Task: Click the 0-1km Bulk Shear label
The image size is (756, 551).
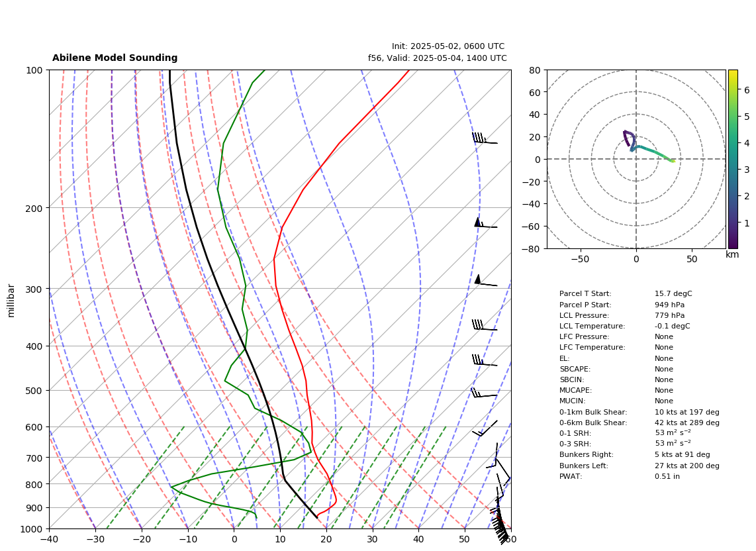Action: 593,412
